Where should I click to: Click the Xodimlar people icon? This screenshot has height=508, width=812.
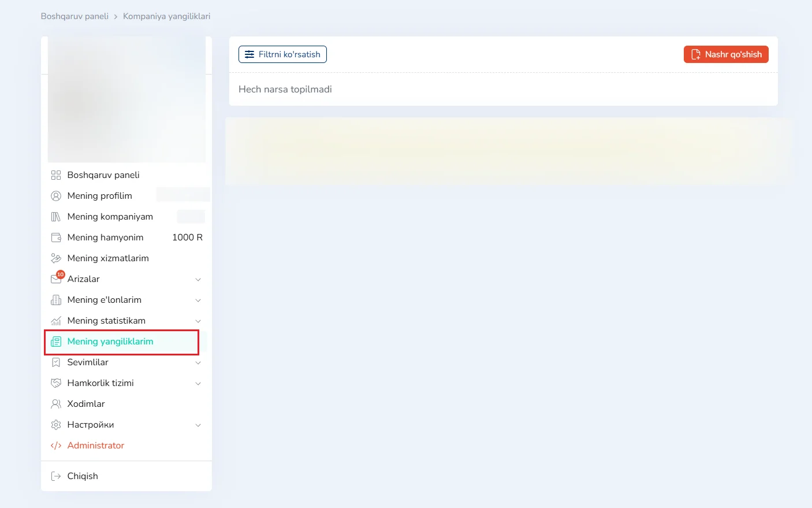click(56, 404)
